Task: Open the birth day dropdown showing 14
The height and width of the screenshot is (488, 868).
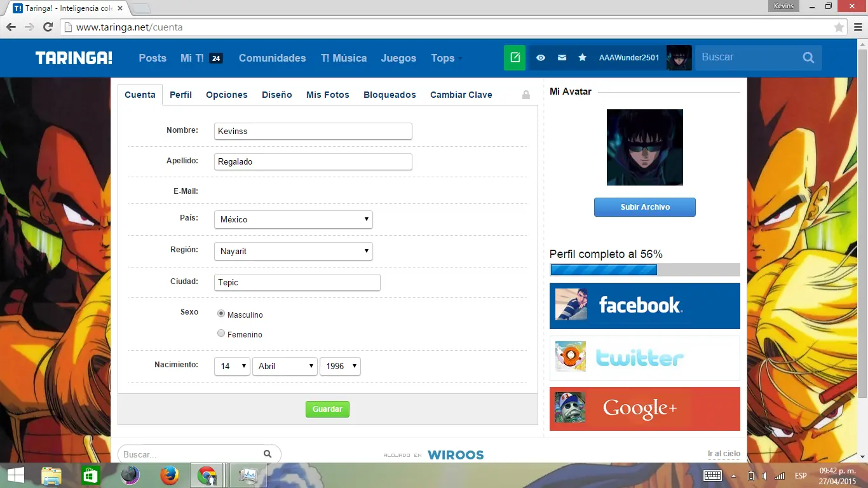Action: [232, 366]
